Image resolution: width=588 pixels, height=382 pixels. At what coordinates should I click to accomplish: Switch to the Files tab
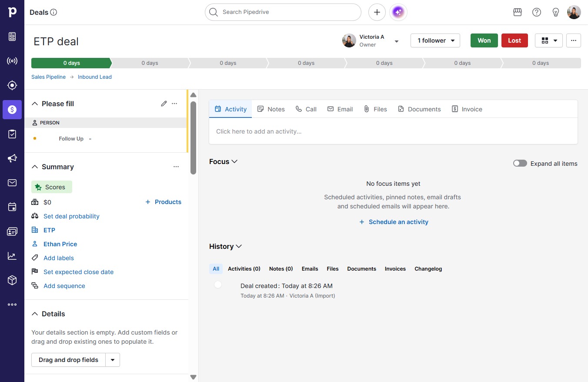pyautogui.click(x=375, y=109)
